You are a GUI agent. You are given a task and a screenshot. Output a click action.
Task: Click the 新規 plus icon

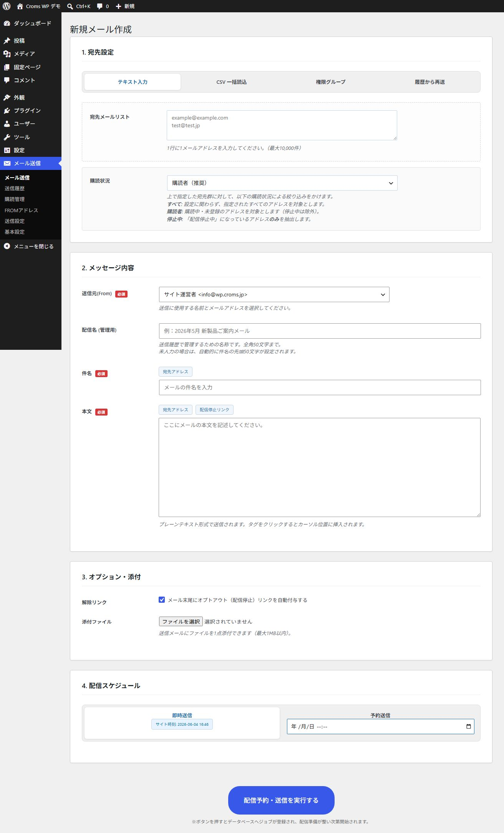click(x=118, y=6)
